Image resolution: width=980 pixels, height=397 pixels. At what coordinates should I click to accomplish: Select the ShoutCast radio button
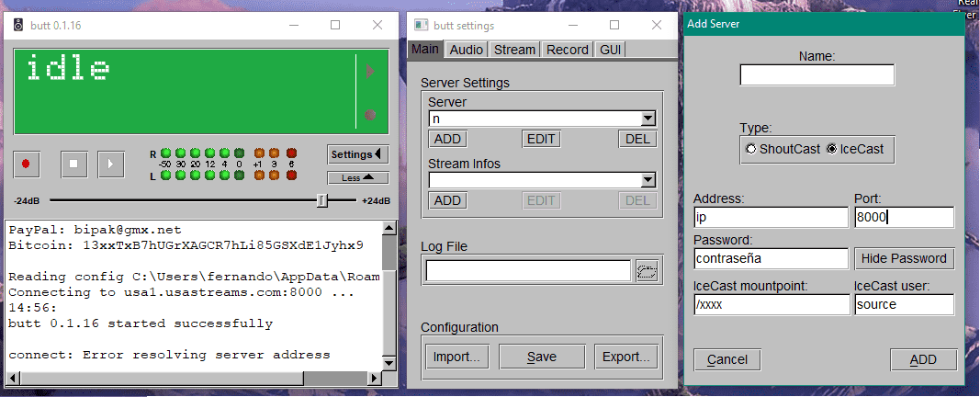click(750, 149)
